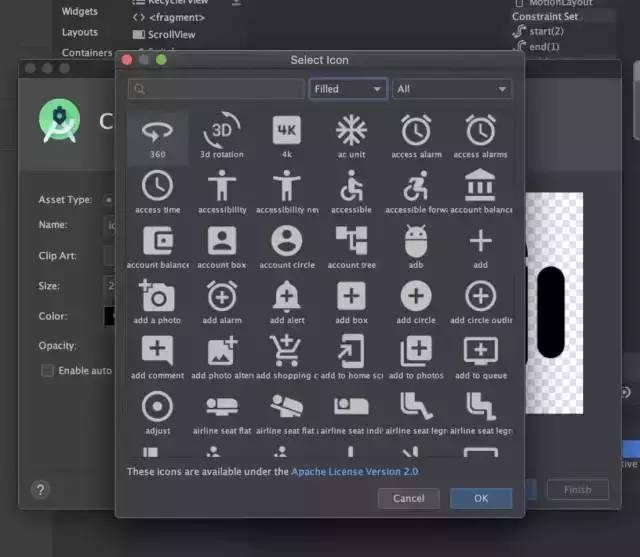Click the Android Studio logo in asset window
The image size is (640, 557).
pos(60,121)
